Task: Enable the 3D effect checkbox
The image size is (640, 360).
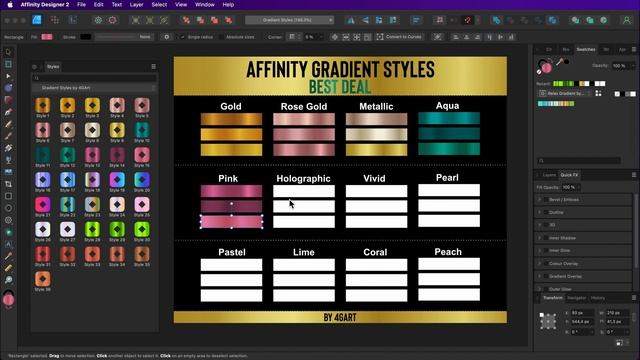Action: (546, 225)
